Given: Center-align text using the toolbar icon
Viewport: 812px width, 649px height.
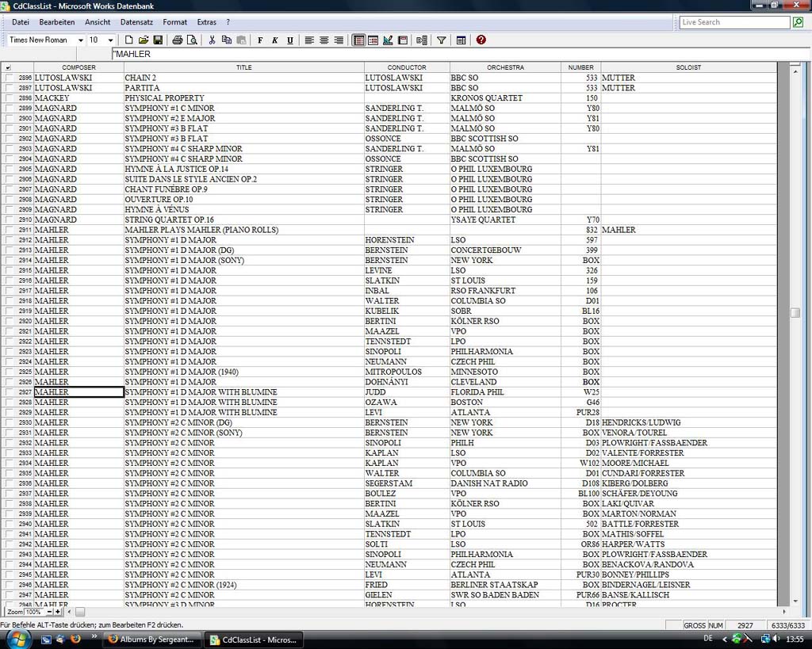Looking at the screenshot, I should pos(324,40).
